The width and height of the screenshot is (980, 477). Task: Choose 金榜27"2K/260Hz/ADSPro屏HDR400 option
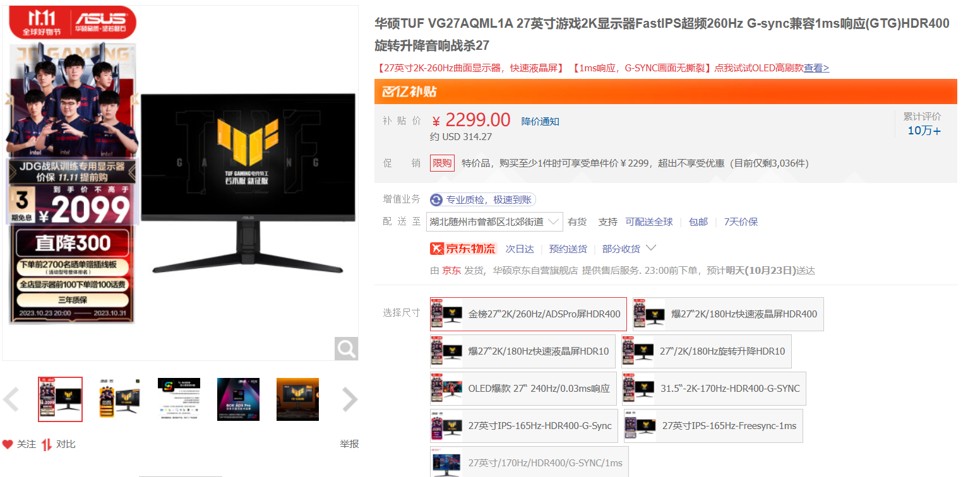(529, 314)
